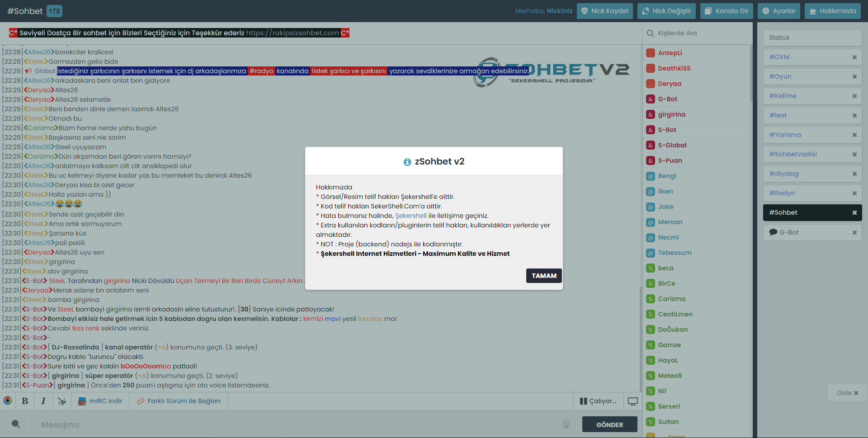
Task: Click the status icon next to Joke
Action: coord(651,207)
